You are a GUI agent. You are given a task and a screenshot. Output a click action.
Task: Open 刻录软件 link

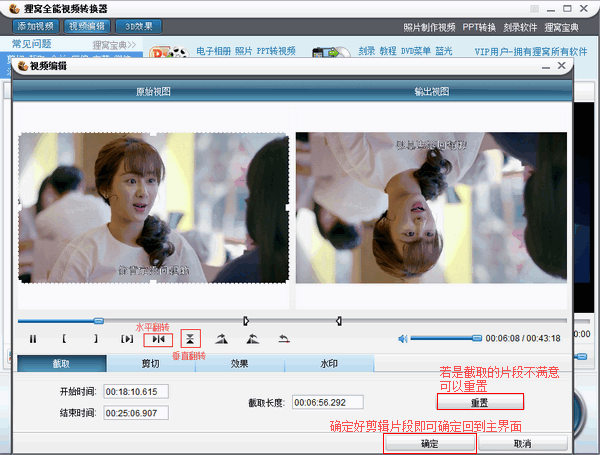[520, 28]
